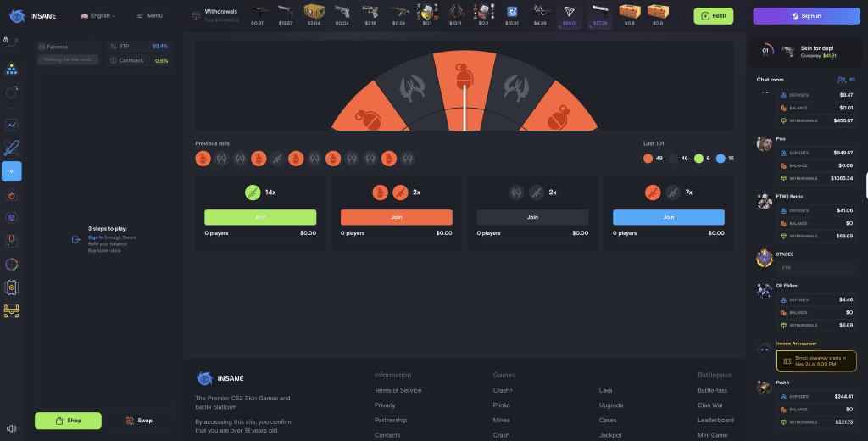
Task: Click the chat room users icon
Action: pos(848,80)
